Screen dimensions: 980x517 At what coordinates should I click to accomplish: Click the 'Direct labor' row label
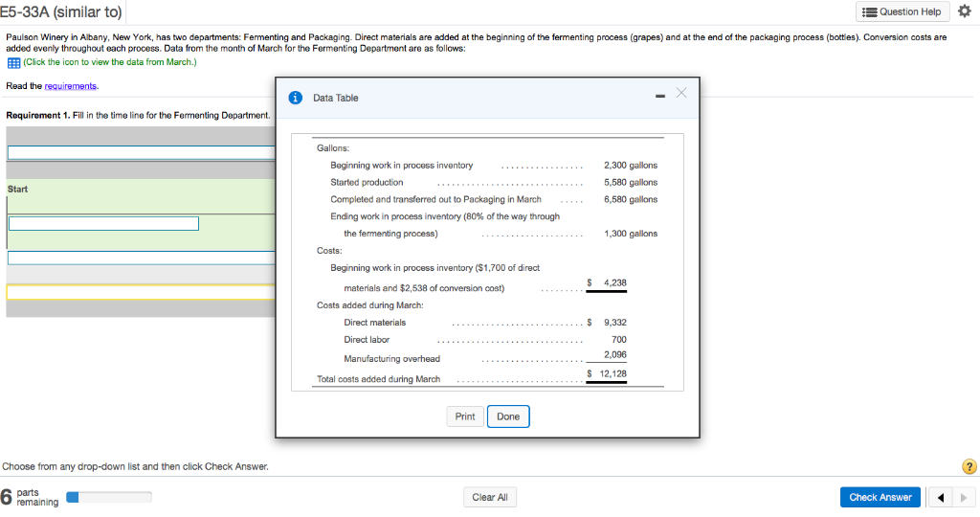coord(367,340)
